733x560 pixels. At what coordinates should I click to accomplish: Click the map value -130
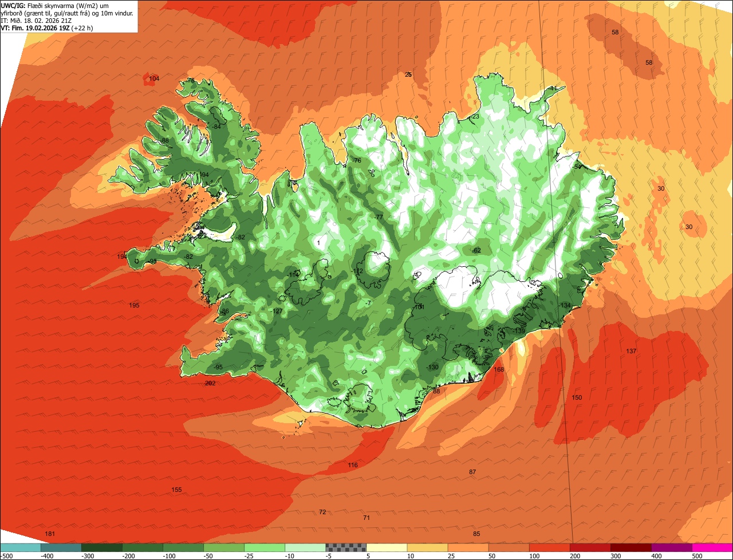(432, 367)
